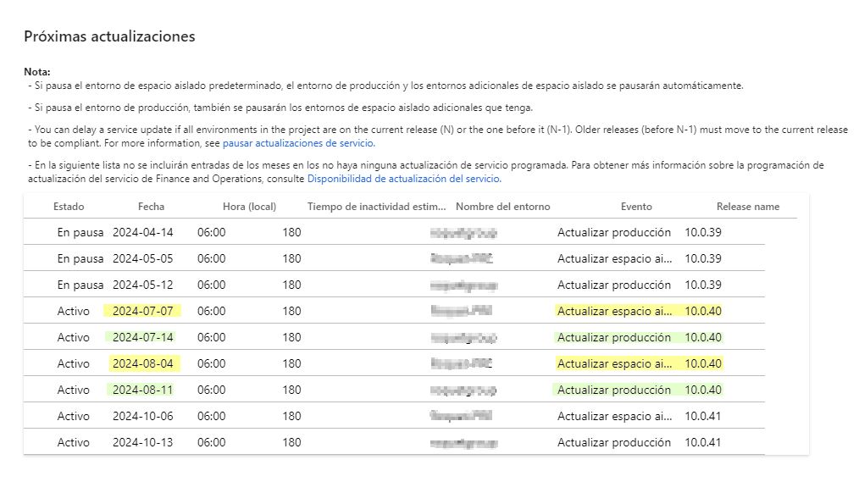
Task: Click downtime 180 in 2024-10-06 row
Action: point(291,417)
